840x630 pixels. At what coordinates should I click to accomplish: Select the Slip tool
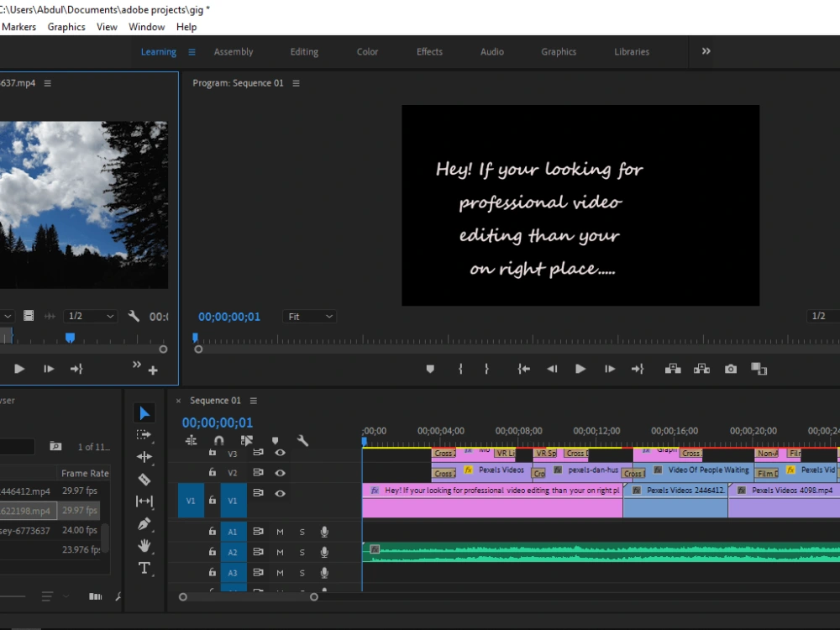coord(144,501)
